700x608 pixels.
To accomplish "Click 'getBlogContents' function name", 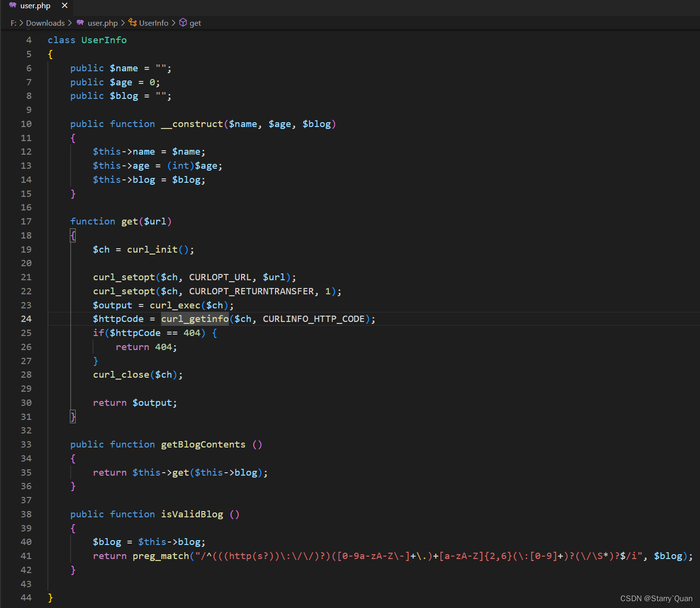I will (x=203, y=445).
